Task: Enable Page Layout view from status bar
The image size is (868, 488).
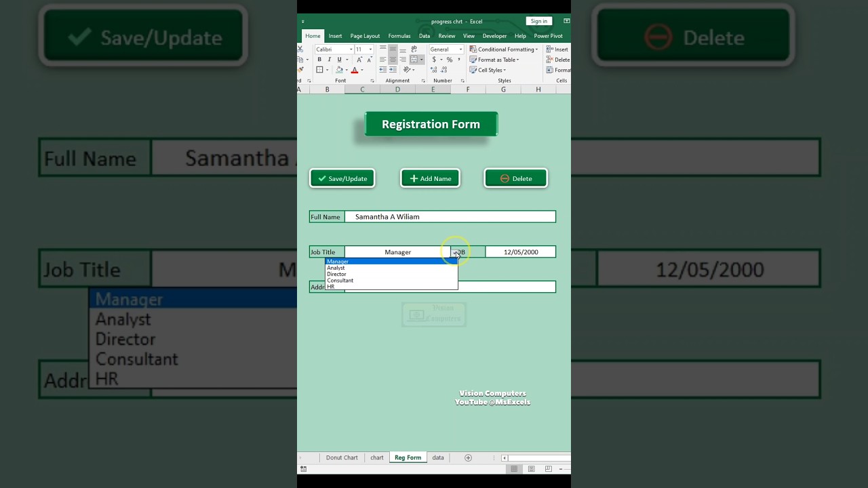Action: pos(531,468)
